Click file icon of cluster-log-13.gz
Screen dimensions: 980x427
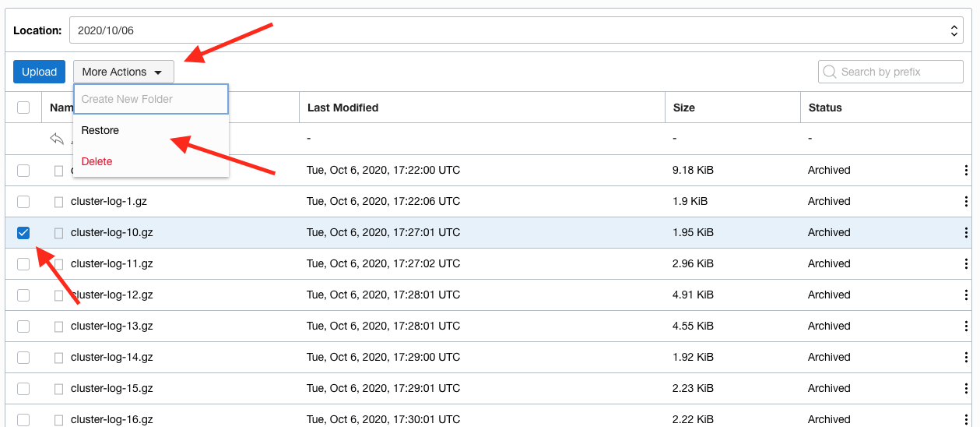click(x=58, y=326)
